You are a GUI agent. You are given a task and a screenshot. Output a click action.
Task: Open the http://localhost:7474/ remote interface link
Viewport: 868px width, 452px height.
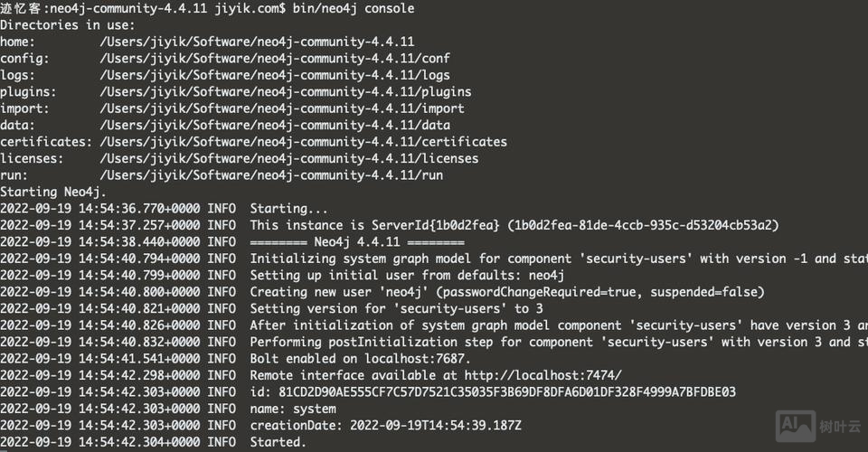(543, 375)
